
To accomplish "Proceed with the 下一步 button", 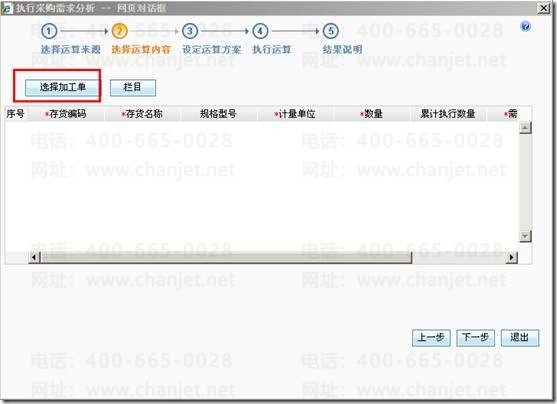I will click(x=475, y=338).
